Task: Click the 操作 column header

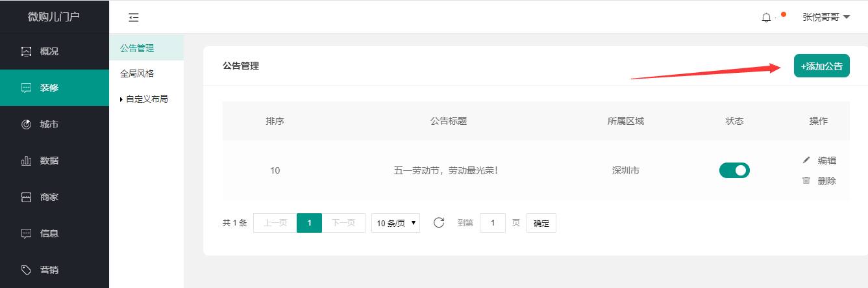Action: pos(819,121)
